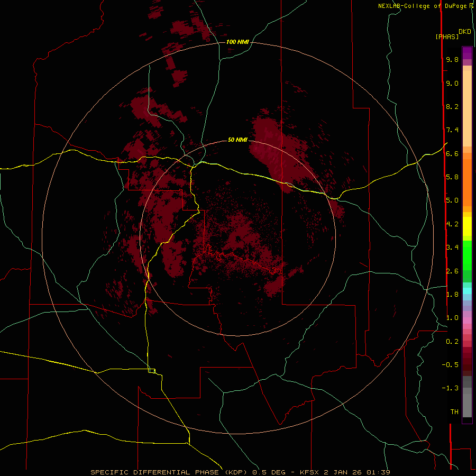Screen dimensions: 476x476
Task: Click the 4.2 value on the scale
Action: pos(452,224)
